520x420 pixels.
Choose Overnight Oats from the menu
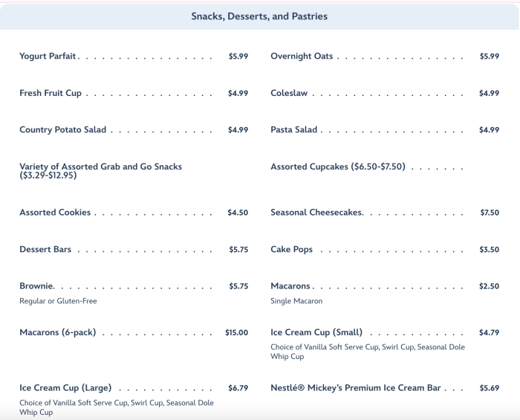(x=302, y=56)
